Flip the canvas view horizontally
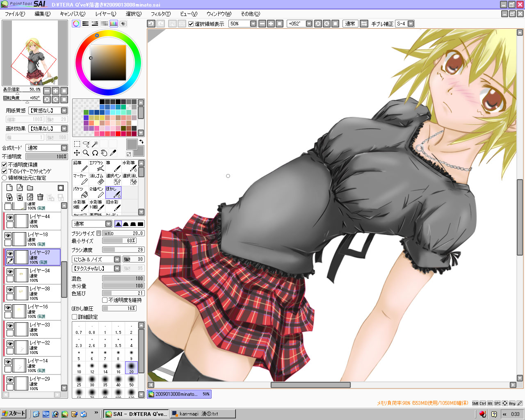This screenshot has width=525, height=420. pyautogui.click(x=364, y=24)
